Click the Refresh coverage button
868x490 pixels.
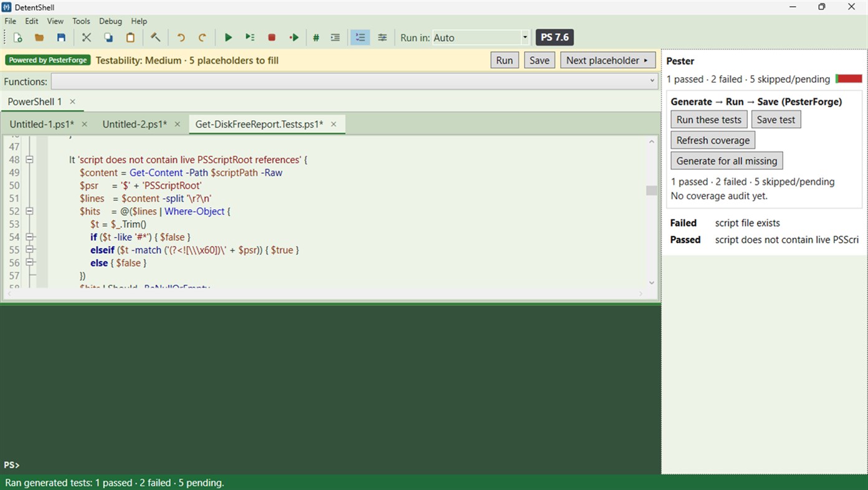pyautogui.click(x=713, y=140)
